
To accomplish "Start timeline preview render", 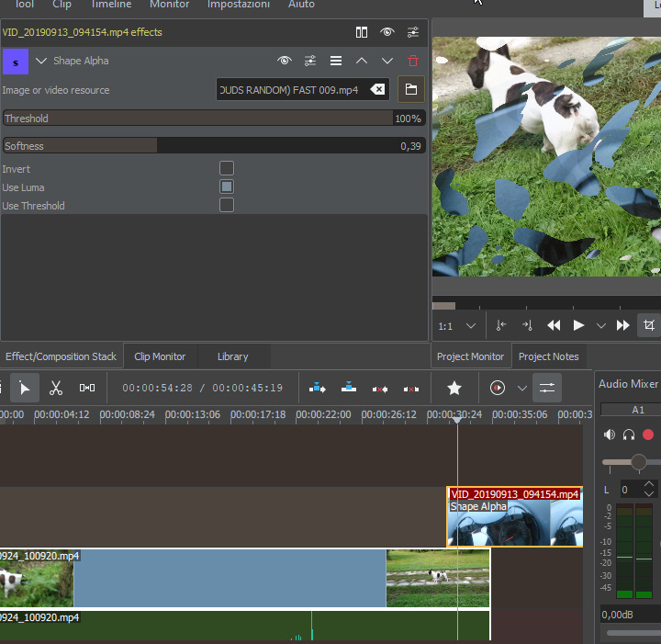I will click(x=498, y=388).
